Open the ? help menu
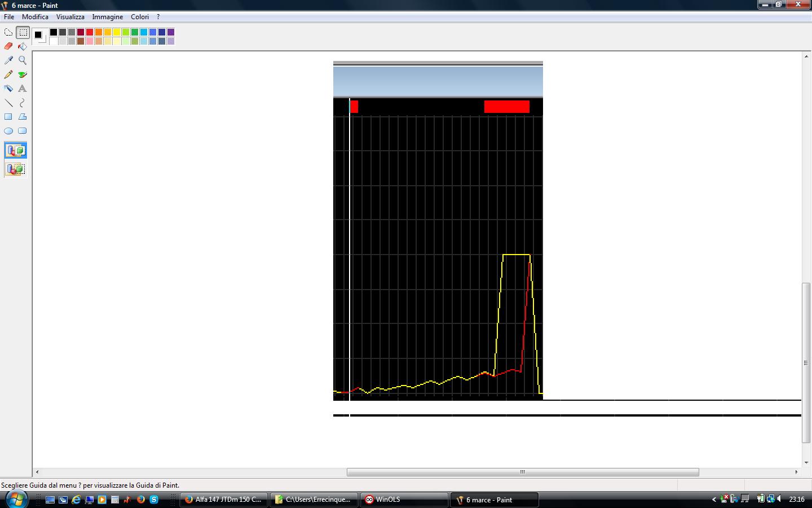Image resolution: width=812 pixels, height=508 pixels. pyautogui.click(x=158, y=17)
